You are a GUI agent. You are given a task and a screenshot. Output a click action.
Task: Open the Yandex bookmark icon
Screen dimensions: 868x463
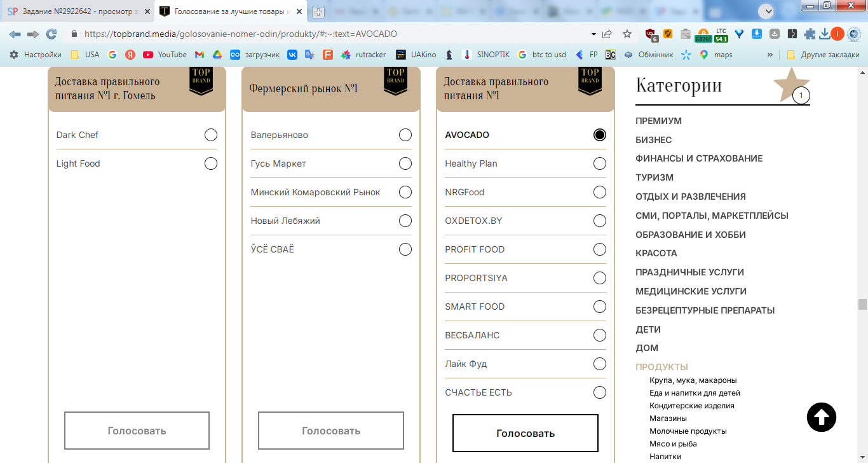(130, 55)
